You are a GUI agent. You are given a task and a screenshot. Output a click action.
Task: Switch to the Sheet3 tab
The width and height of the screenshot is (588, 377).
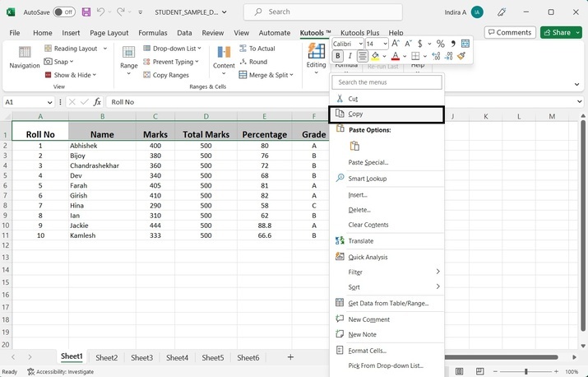[x=141, y=357]
